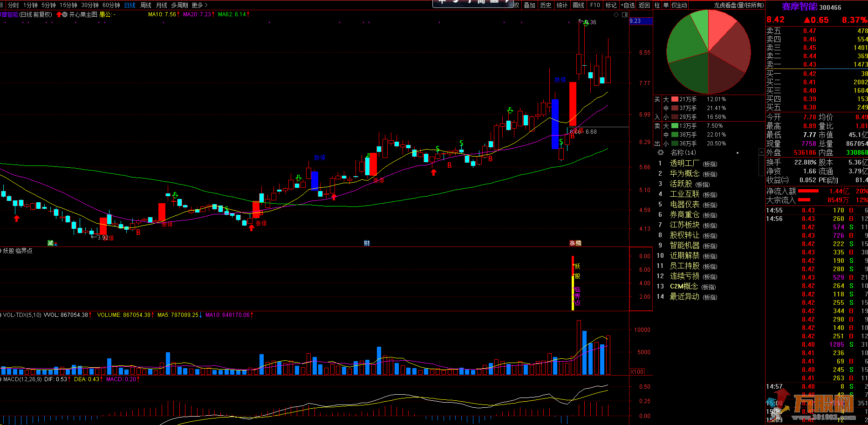
Task: Click the 卖五 8.47 order book row
Action: pos(817,31)
